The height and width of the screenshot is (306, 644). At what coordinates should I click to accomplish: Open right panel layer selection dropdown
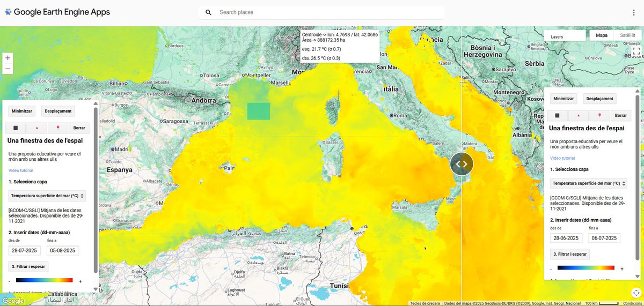pos(589,184)
